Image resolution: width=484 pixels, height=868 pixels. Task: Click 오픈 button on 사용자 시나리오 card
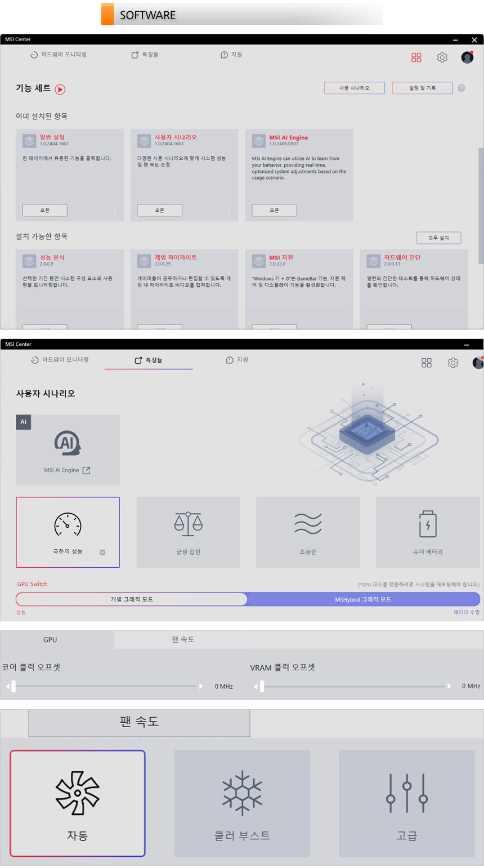click(x=160, y=210)
